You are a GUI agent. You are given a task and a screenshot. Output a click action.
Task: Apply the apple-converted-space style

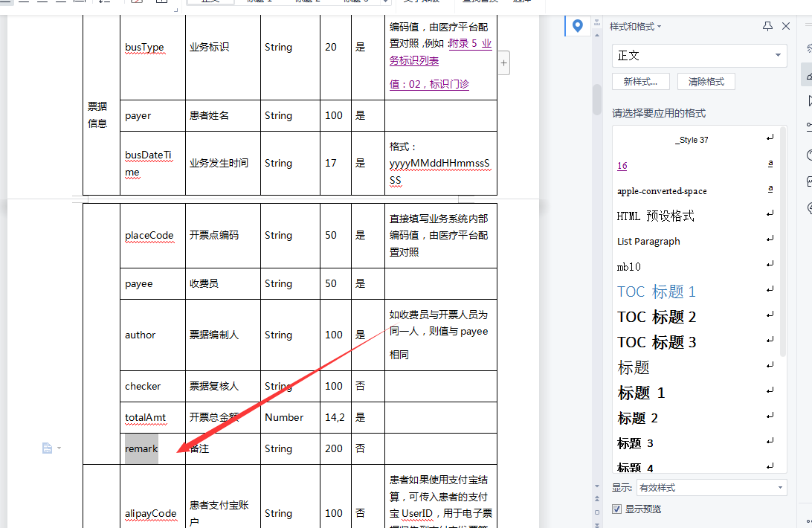[695, 190]
